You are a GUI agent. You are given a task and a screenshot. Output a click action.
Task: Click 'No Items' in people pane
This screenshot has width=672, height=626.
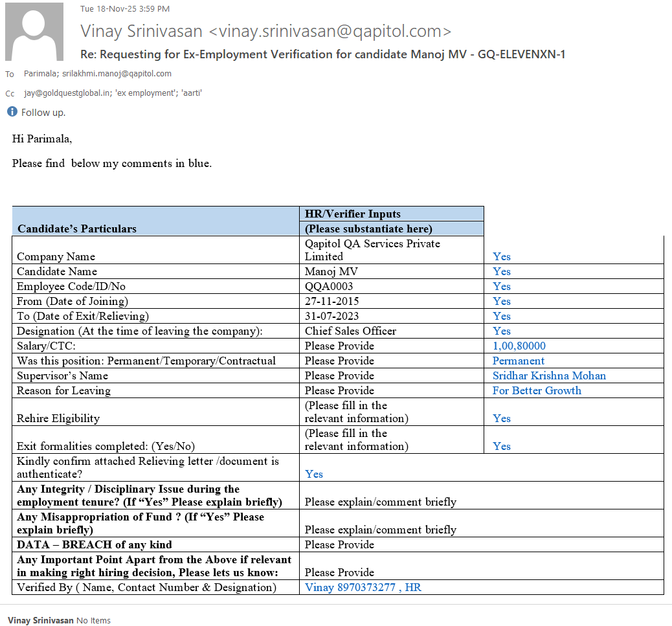coord(93,620)
